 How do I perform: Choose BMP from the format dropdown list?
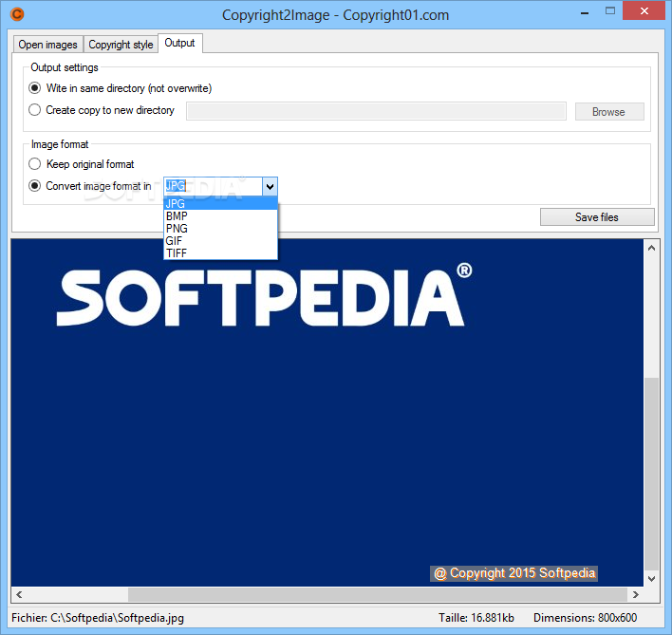click(221, 216)
